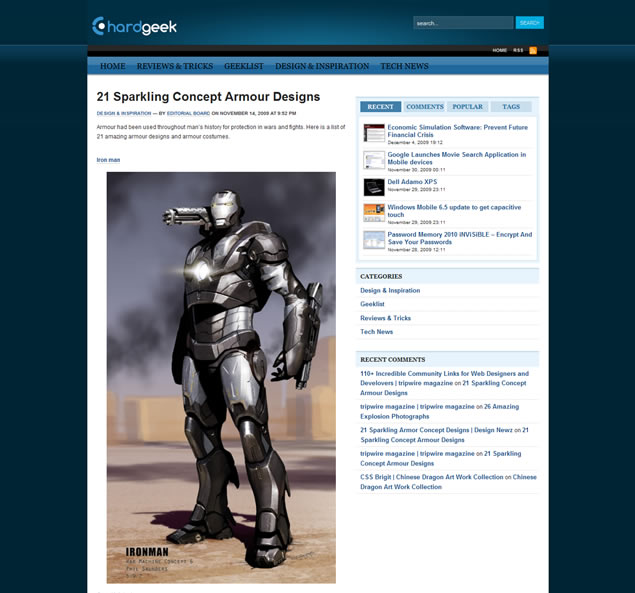Switch to the POPULAR sidebar tab
This screenshot has width=635, height=593.
(467, 107)
